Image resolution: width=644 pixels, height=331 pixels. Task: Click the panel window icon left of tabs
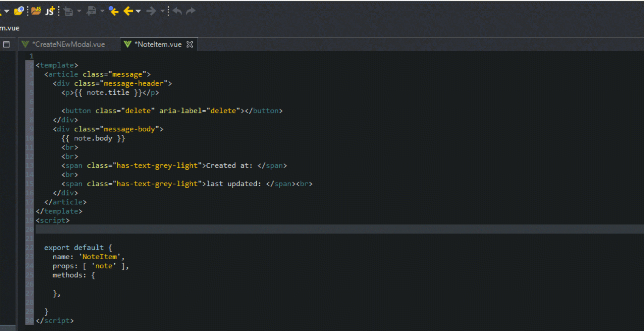(x=6, y=44)
